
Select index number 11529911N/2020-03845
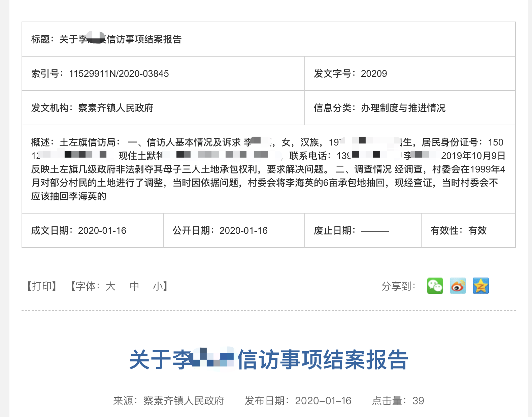point(119,73)
